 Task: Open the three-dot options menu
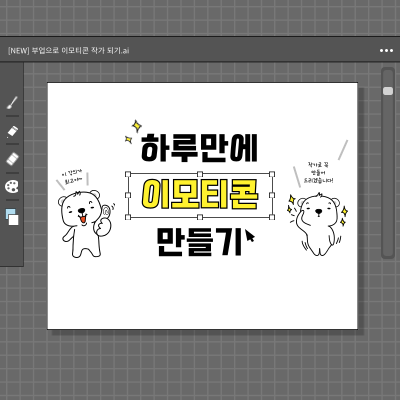(386, 51)
